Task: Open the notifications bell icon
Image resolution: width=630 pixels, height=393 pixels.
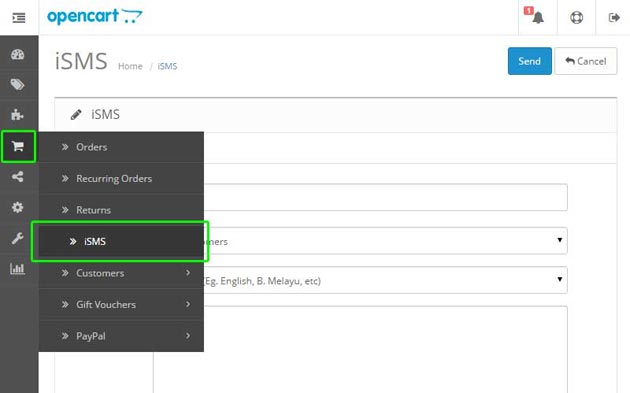Action: 538,18
